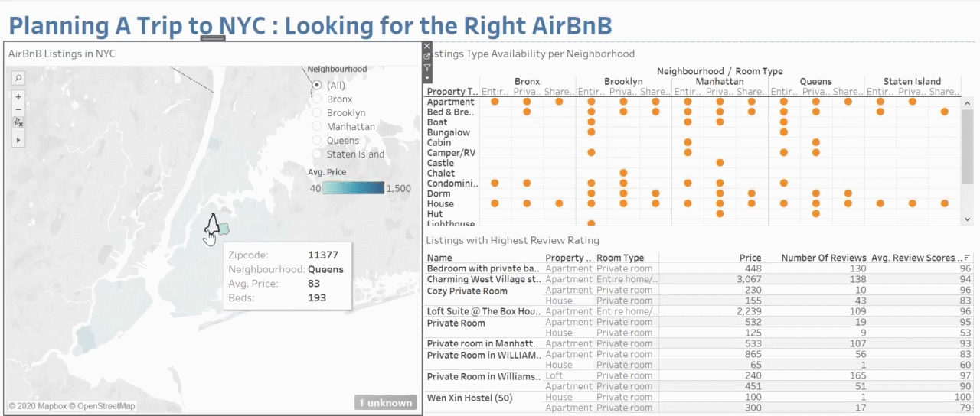980x416 pixels.
Task: Reset the map view with the pin icon
Action: point(18,122)
